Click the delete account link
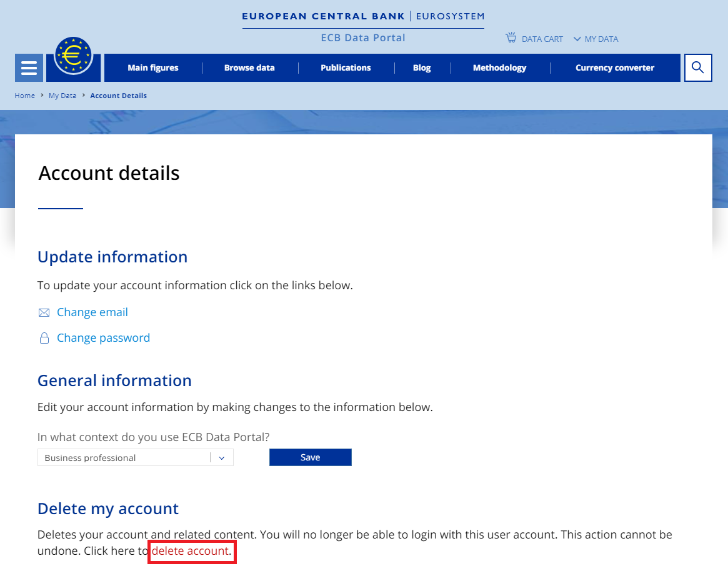 pyautogui.click(x=191, y=552)
